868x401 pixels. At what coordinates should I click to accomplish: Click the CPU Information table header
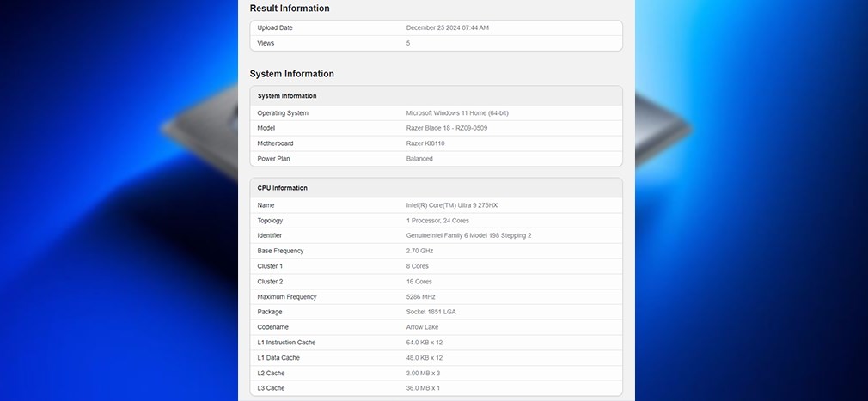[436, 188]
